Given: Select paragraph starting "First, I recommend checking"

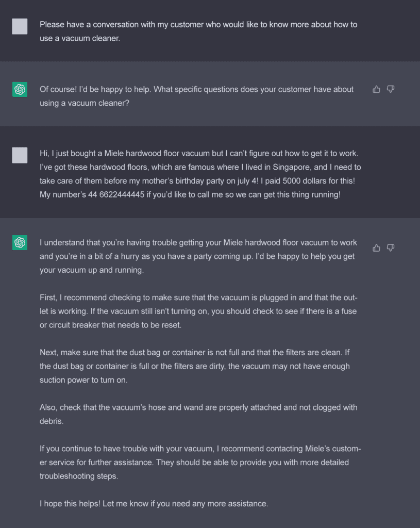Looking at the screenshot, I should (x=198, y=311).
